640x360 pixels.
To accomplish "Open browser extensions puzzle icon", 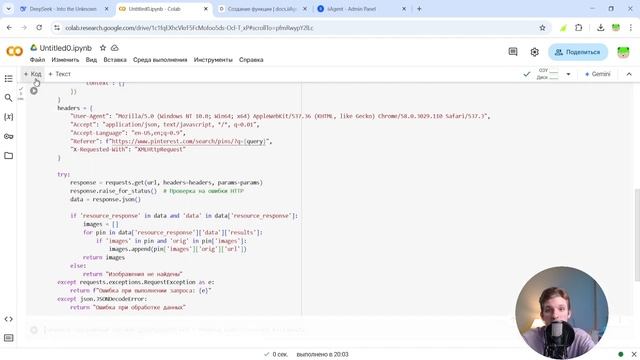I will (578, 28).
